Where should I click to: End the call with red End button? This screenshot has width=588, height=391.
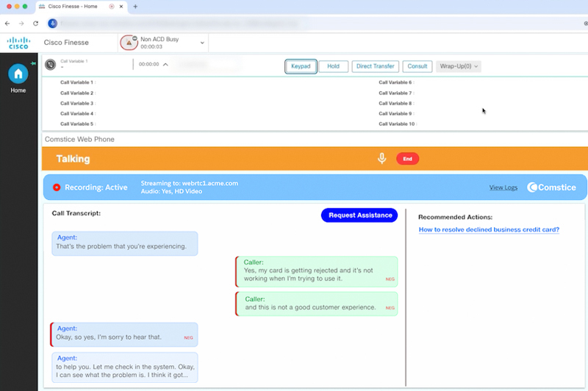pyautogui.click(x=407, y=159)
